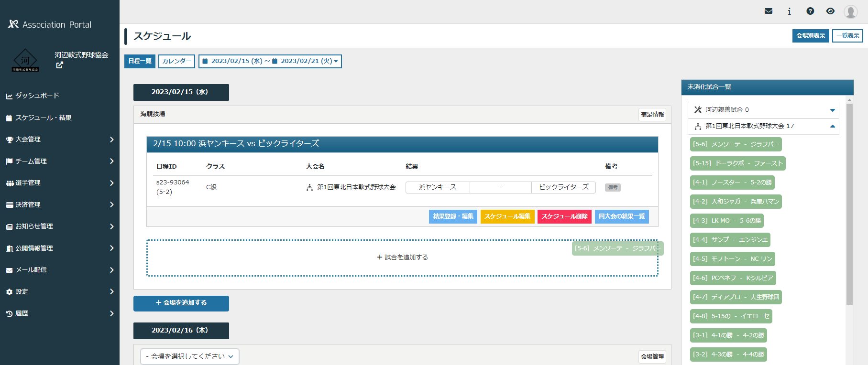
Task: Open external link icon beside 河辺軟式野球協会
Action: pyautogui.click(x=59, y=65)
